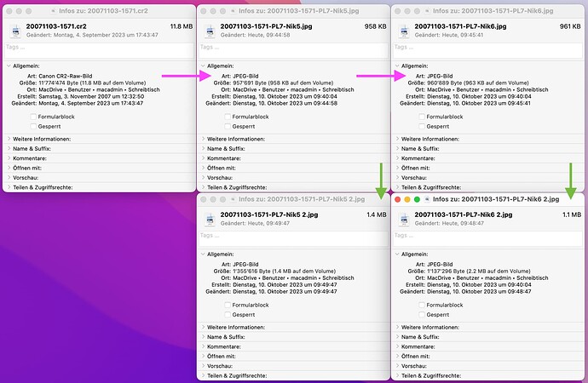
Task: Expand Weitere Informationen in the 1571.cr2 window
Action: pyautogui.click(x=9, y=139)
